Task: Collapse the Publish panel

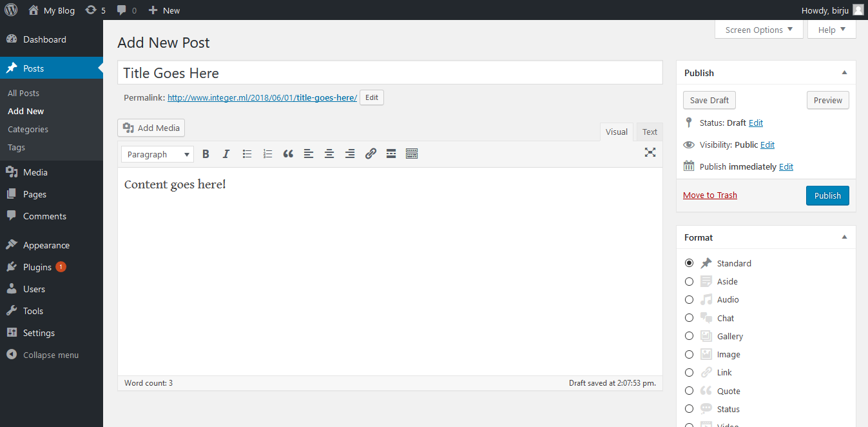Action: (844, 72)
